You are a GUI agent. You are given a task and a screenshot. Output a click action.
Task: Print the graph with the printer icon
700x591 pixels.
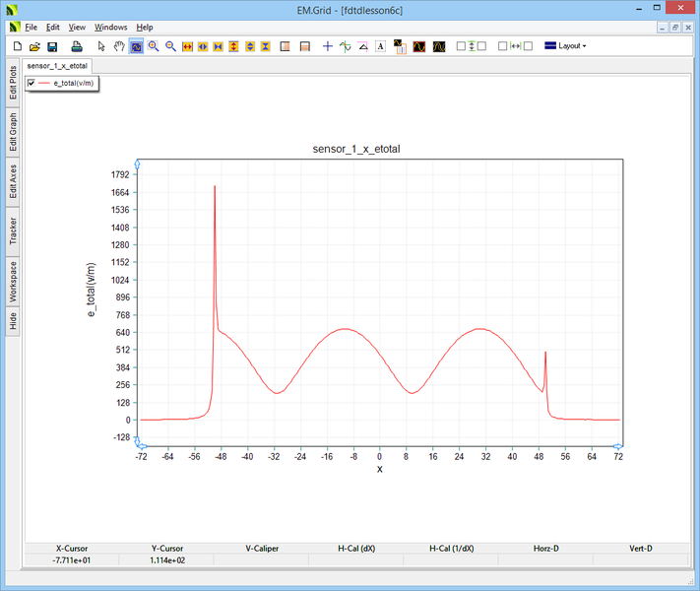coord(76,46)
